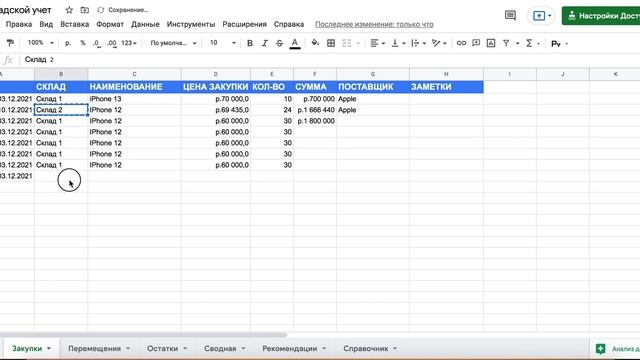The width and height of the screenshot is (640, 360).
Task: Open the Закупки tab dropdown arrow
Action: click(49, 349)
